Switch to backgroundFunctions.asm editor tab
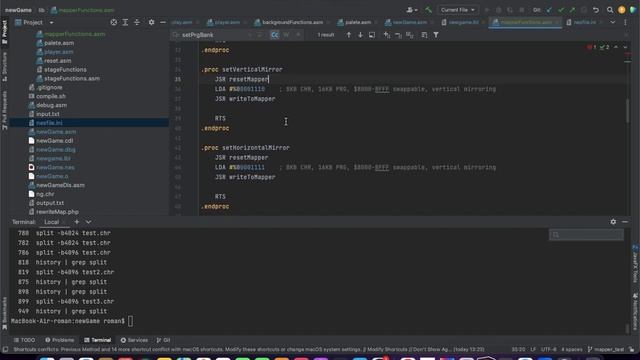Screen dimensions: 640x360 pyautogui.click(x=289, y=22)
